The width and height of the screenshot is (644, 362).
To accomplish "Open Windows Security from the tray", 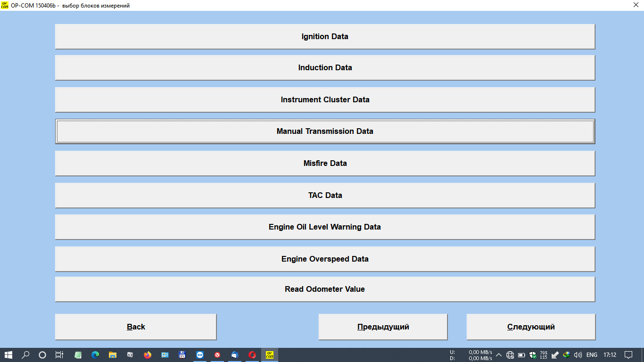I will click(x=533, y=355).
